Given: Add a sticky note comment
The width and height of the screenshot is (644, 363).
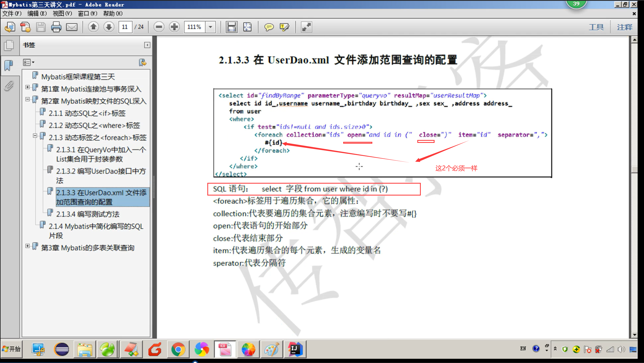Looking at the screenshot, I should point(269,27).
